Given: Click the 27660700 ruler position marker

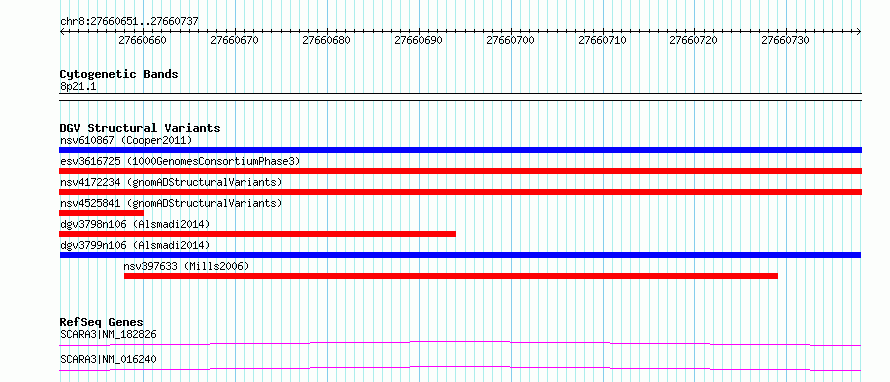Looking at the screenshot, I should pyautogui.click(x=510, y=40).
